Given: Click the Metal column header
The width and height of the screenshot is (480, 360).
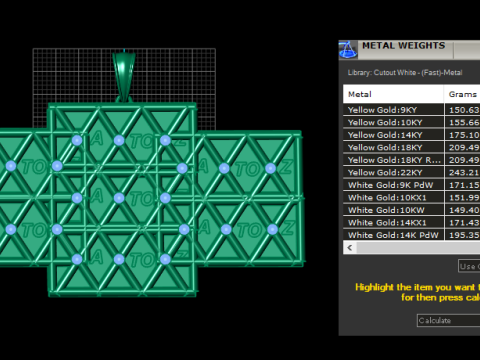Looking at the screenshot, I should point(393,94).
